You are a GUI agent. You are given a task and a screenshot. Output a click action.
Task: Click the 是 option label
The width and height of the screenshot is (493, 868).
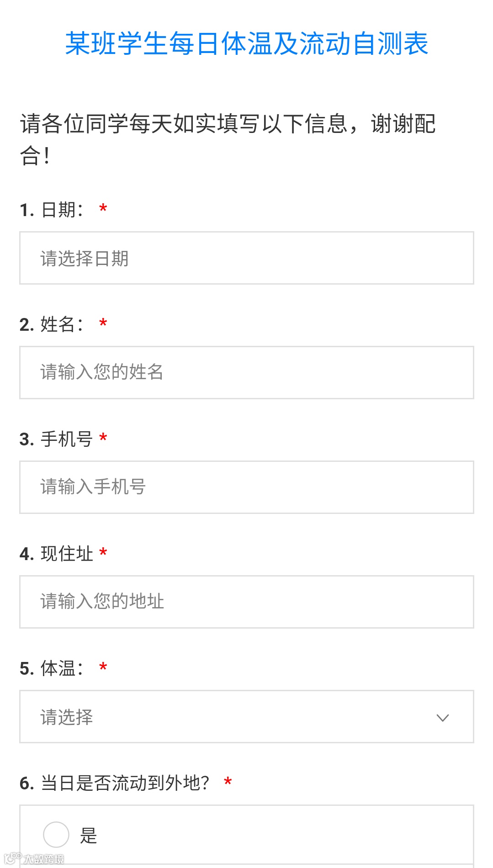point(89,836)
